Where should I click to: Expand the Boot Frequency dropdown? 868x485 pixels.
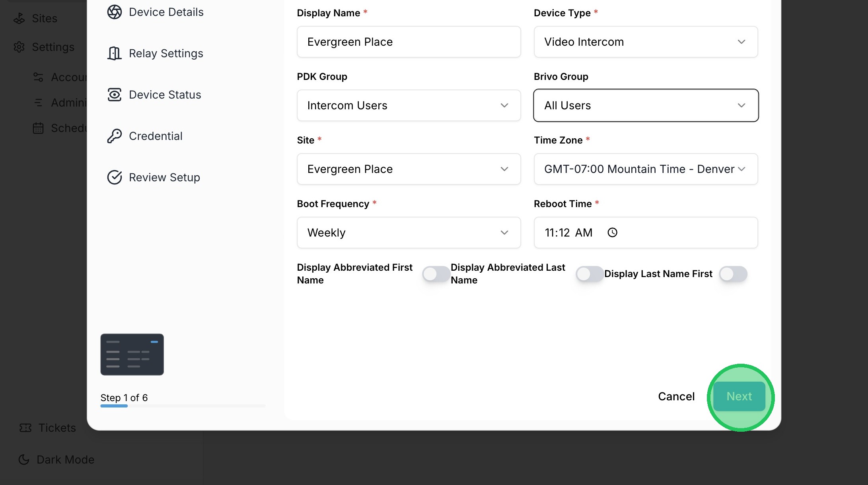point(409,233)
